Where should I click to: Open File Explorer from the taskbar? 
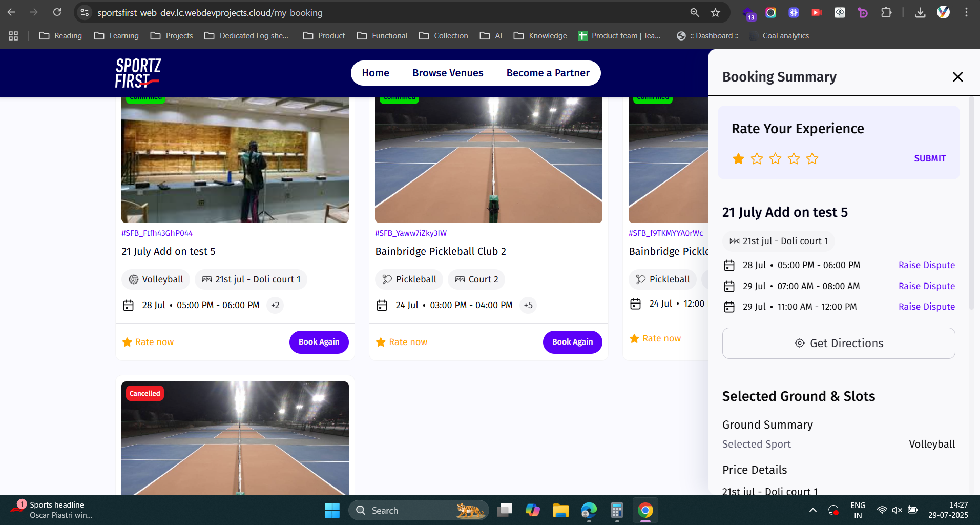coord(560,510)
